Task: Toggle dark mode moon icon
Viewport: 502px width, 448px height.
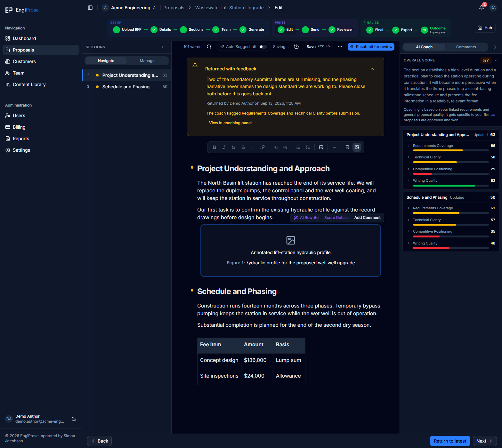Action: click(x=74, y=419)
